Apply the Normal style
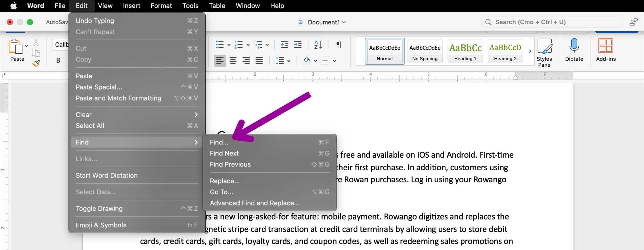This screenshot has width=644, height=250. point(385,51)
